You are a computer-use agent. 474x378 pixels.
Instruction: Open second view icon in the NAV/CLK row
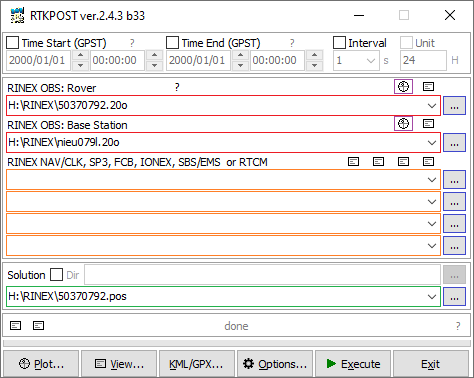tap(378, 162)
